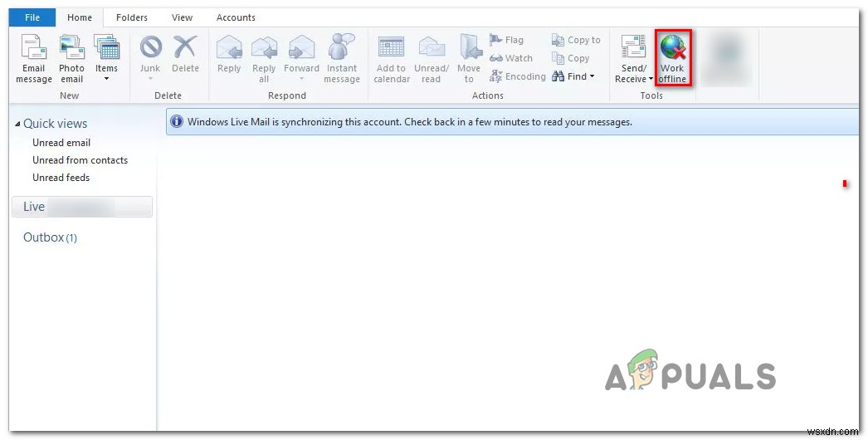
Task: Click the Send/Receive button
Action: pos(634,59)
